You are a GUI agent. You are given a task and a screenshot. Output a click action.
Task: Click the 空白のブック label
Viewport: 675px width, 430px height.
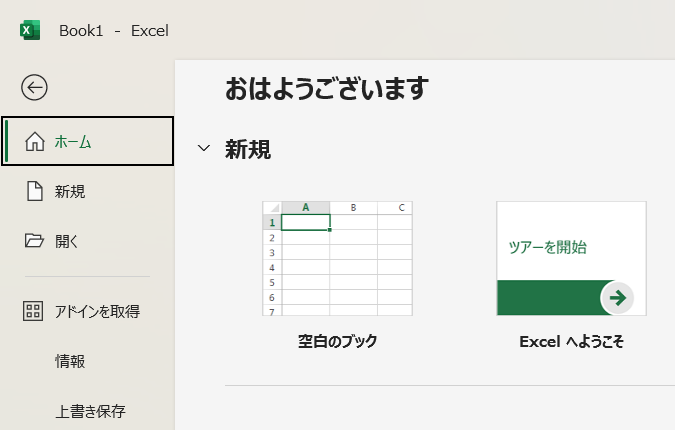338,341
